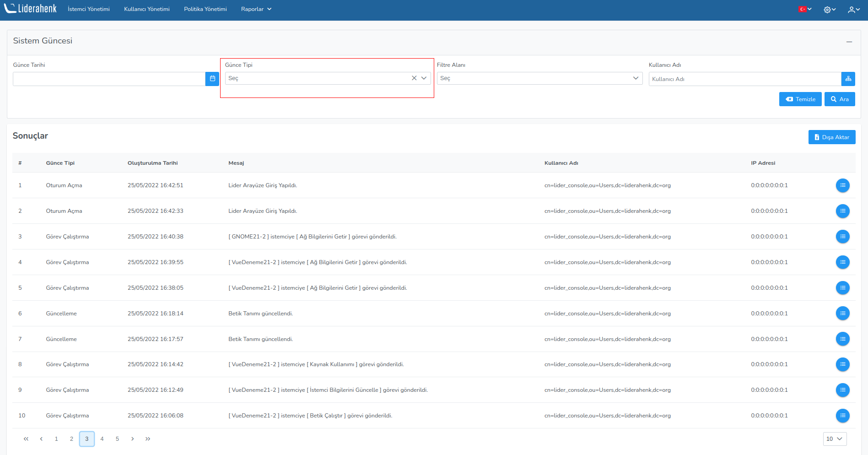
Task: Go to İstemci Yönetimi
Action: point(89,9)
